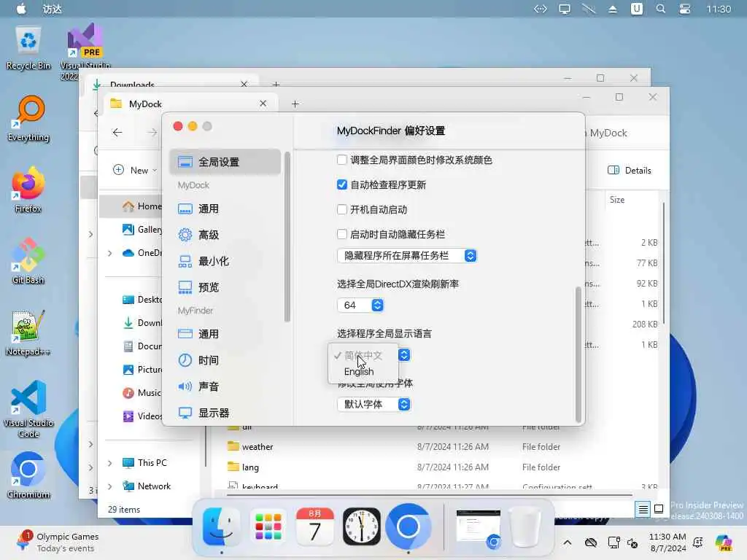Click taskbar clock 11:30 AM

click(x=667, y=542)
